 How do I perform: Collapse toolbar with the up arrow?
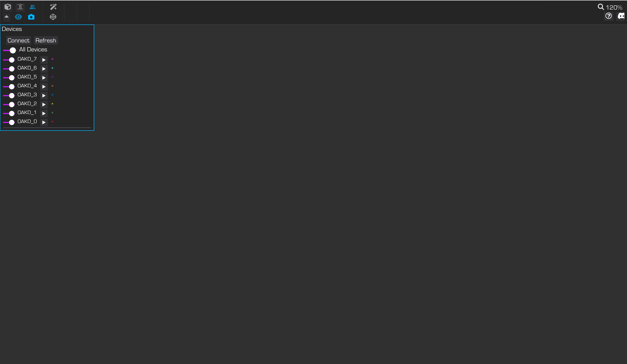(7, 17)
